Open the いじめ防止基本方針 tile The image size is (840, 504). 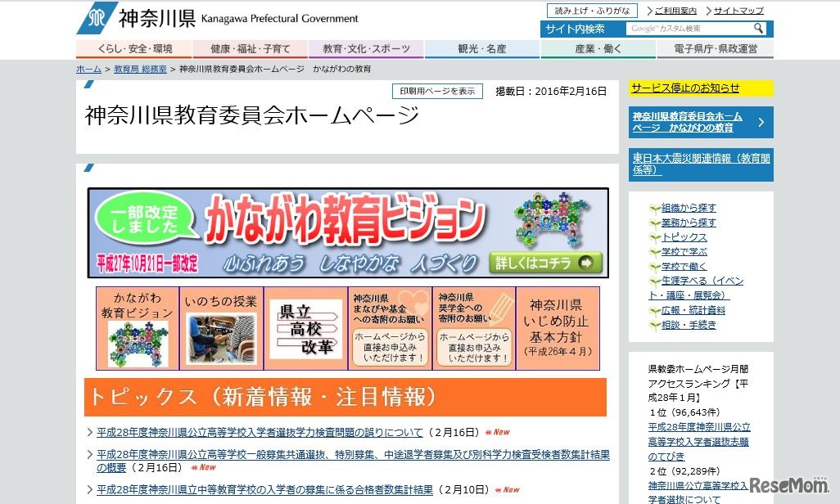pyautogui.click(x=558, y=329)
